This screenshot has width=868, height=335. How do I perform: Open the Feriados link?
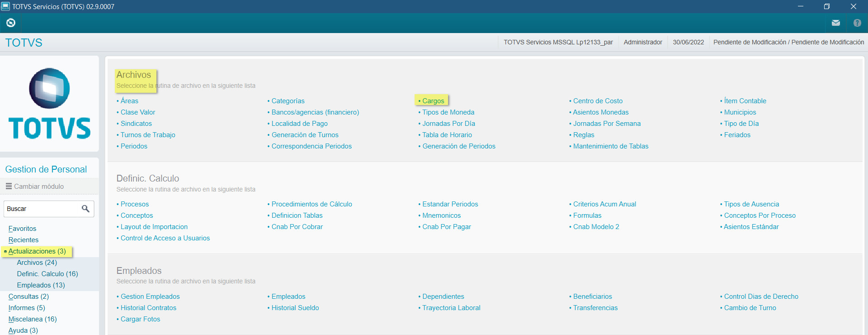click(737, 135)
